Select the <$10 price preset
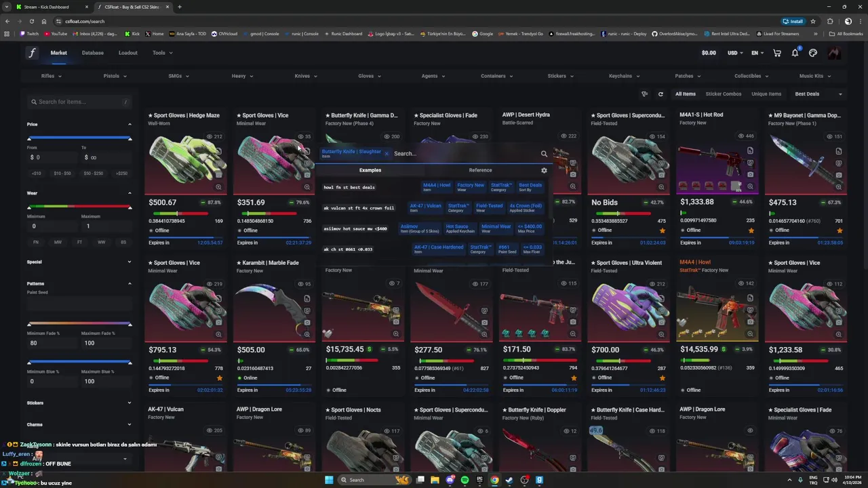The height and width of the screenshot is (488, 868). (x=36, y=174)
